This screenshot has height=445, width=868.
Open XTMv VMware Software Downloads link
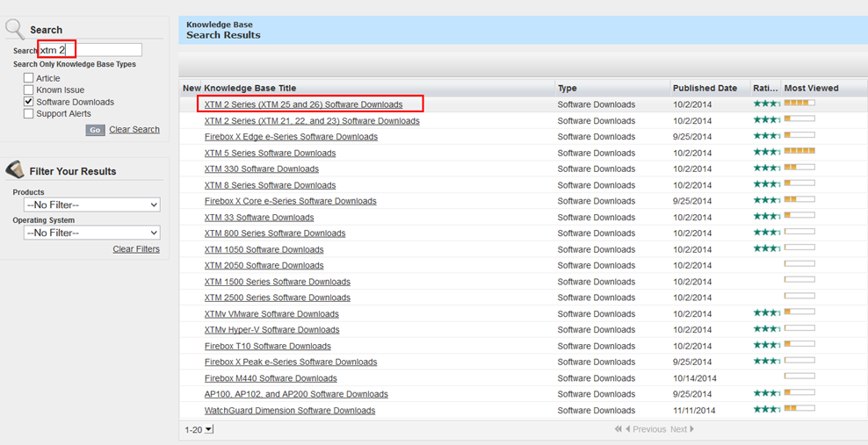coord(271,314)
